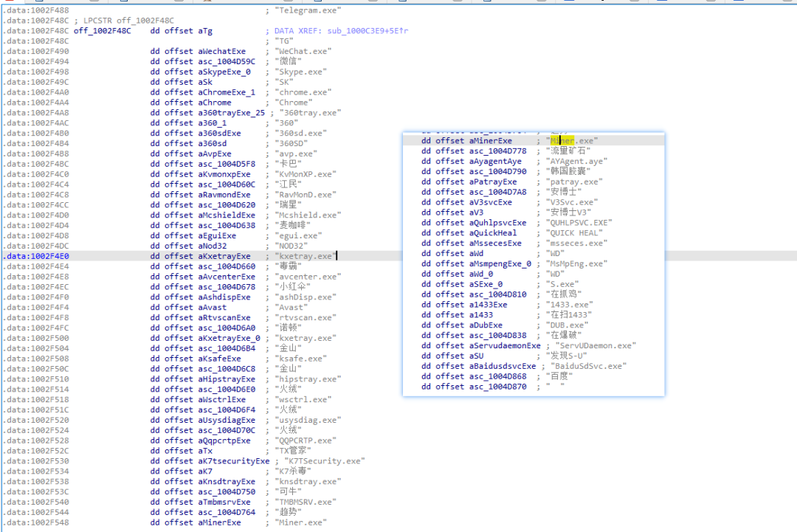797x532 pixels.
Task: Select the aSU symbol in the popup
Action: pyautogui.click(x=476, y=356)
